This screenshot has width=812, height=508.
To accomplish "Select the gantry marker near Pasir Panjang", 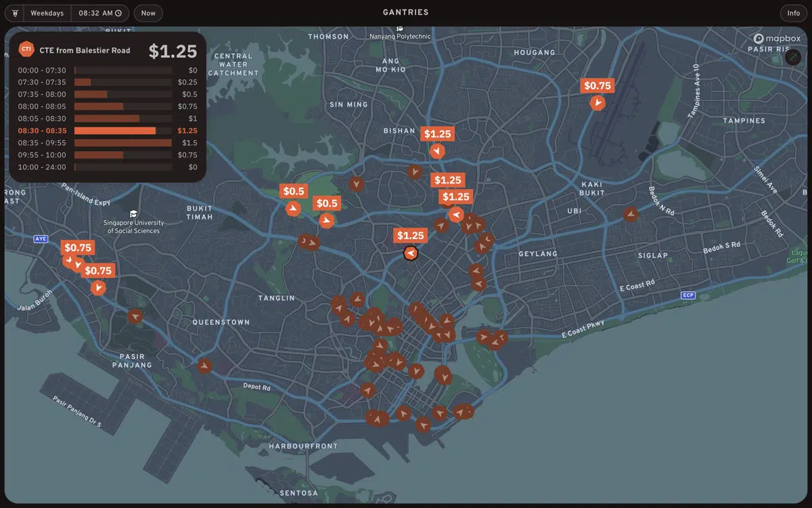I will [x=204, y=366].
